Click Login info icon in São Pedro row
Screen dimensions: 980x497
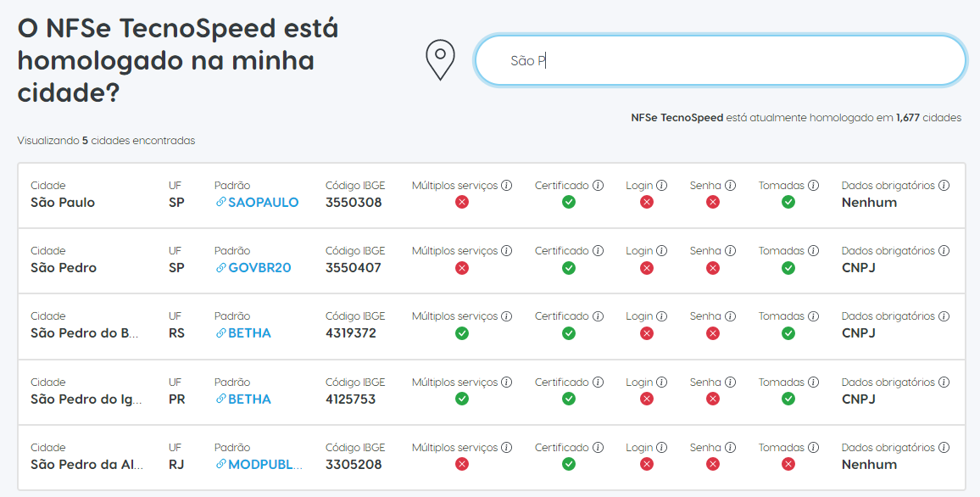(662, 251)
